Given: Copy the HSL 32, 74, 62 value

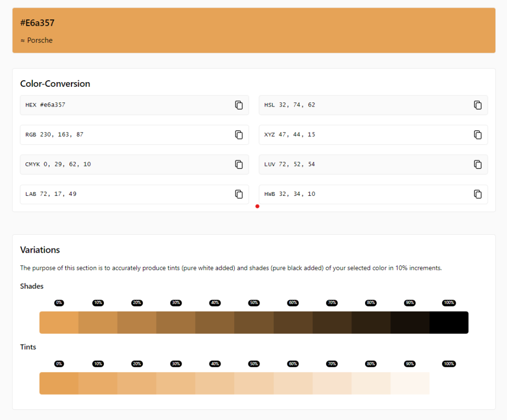Looking at the screenshot, I should (478, 105).
